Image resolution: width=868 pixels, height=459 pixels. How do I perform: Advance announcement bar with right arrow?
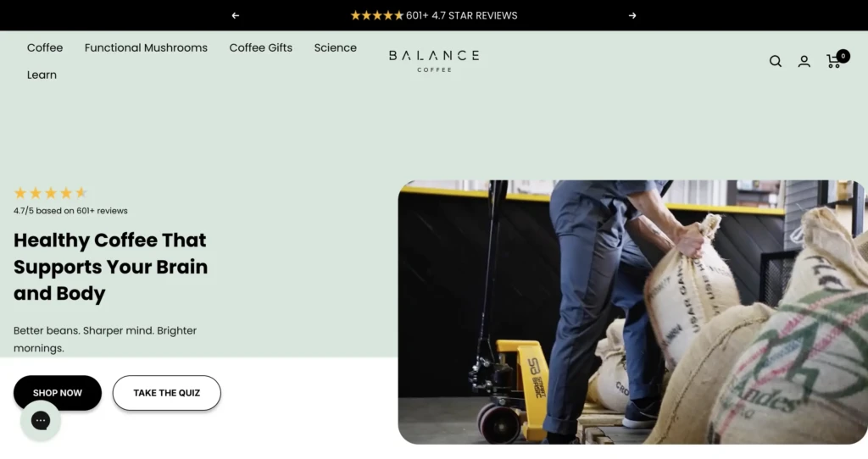pyautogui.click(x=632, y=15)
